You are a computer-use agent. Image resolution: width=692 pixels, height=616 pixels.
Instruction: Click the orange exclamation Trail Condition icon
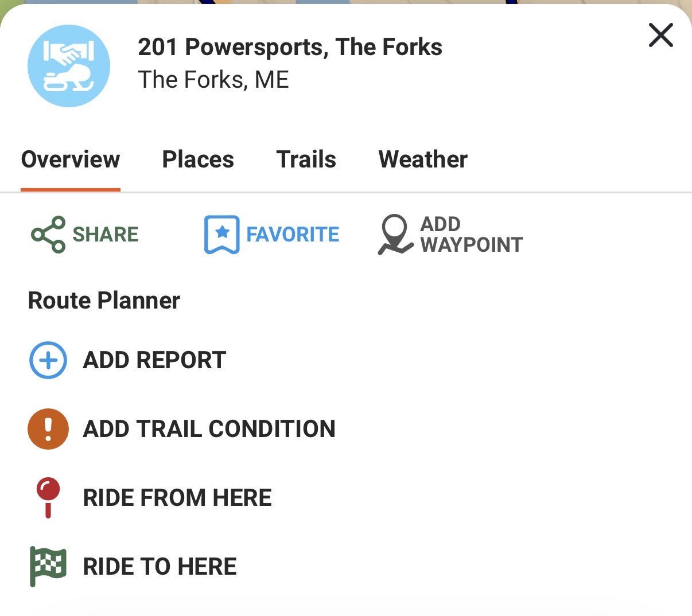click(48, 428)
